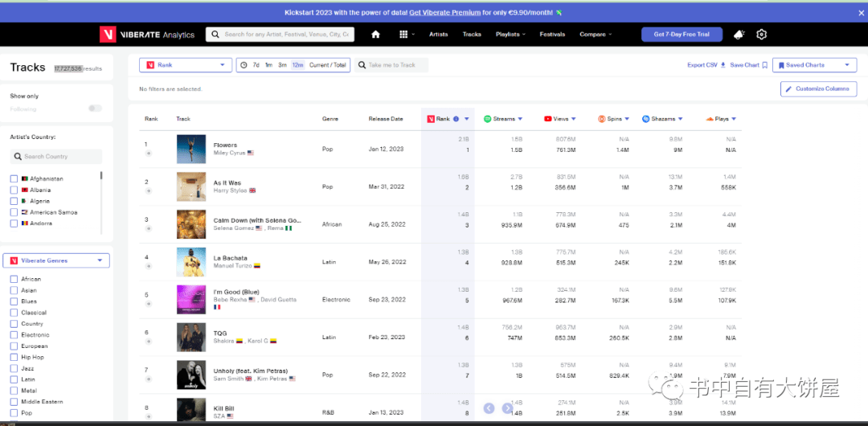This screenshot has width=868, height=426.
Task: Expand the Saved Charts dropdown
Action: (x=815, y=65)
